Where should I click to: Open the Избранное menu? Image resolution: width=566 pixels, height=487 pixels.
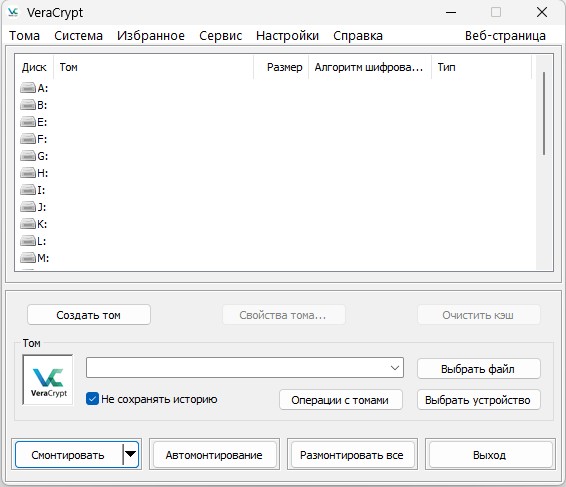point(151,36)
